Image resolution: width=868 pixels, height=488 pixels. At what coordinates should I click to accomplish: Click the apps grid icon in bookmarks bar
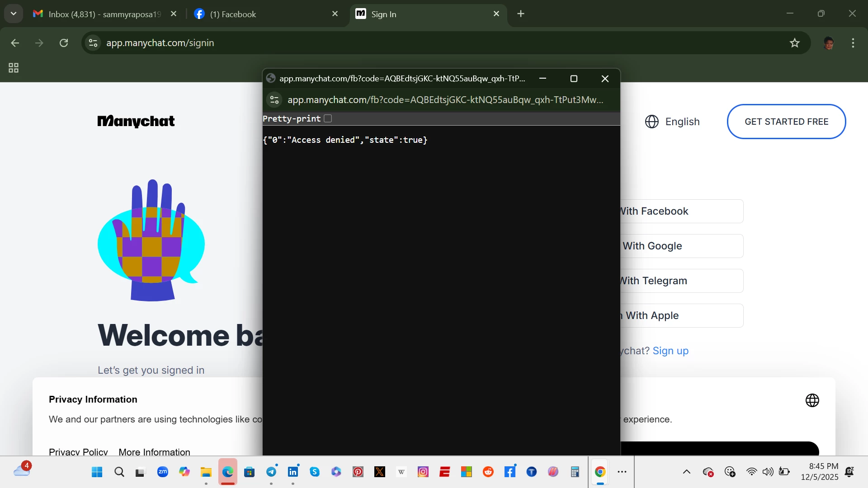(x=14, y=68)
